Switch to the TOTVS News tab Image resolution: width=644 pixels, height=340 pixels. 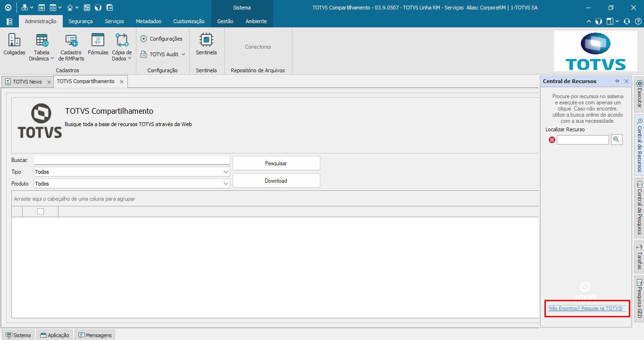point(27,82)
